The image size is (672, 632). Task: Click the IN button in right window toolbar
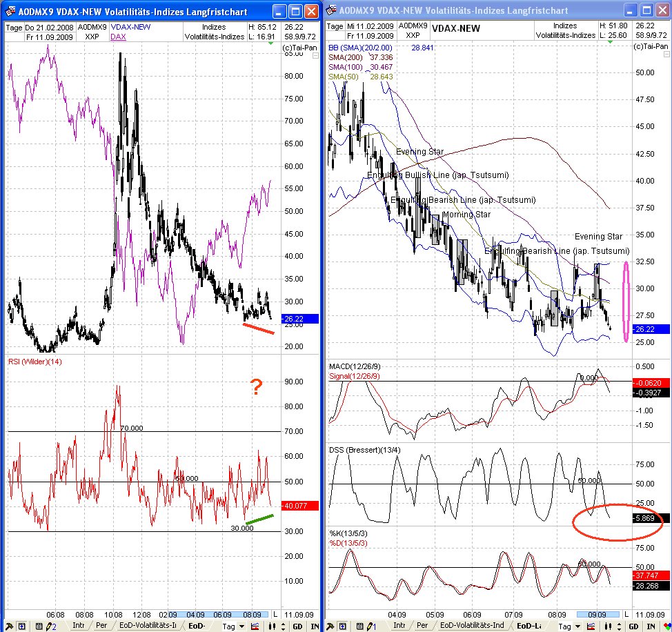(651, 626)
